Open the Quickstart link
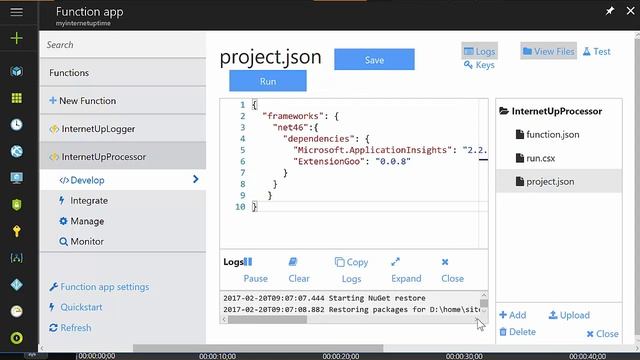 click(x=76, y=307)
